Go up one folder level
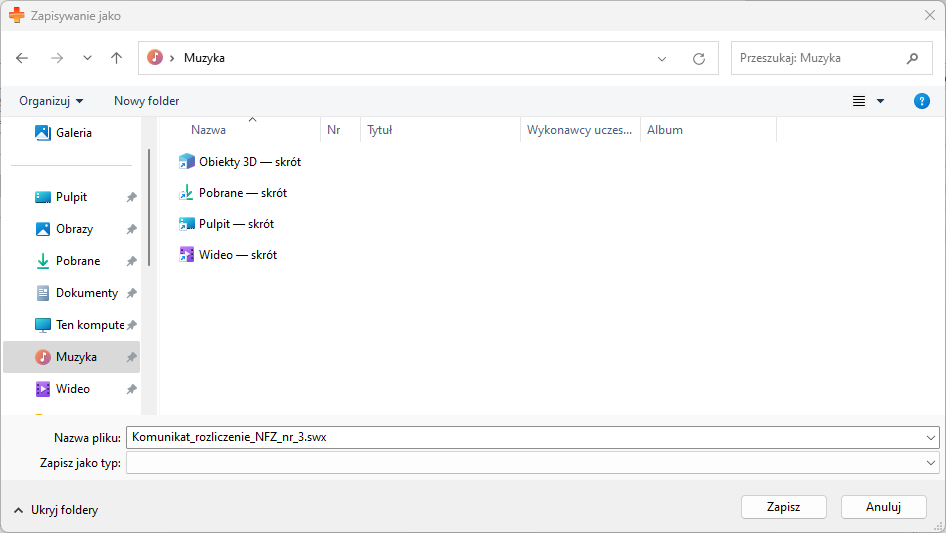946x533 pixels. coord(116,58)
